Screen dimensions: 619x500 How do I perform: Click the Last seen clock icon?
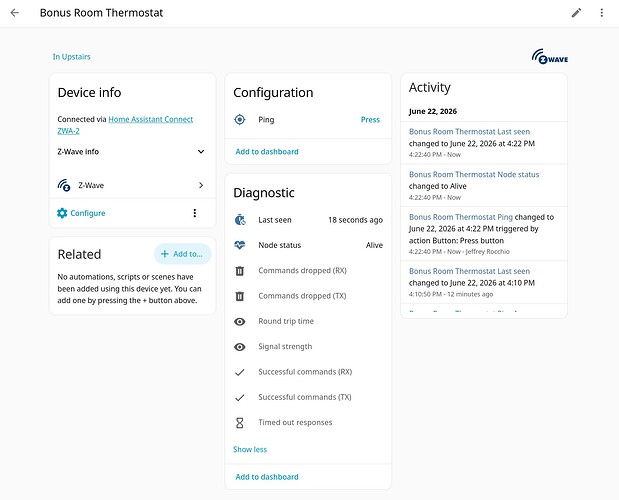coord(240,220)
